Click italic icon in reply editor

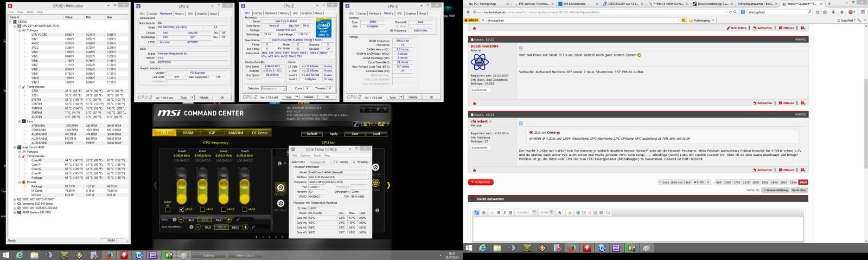click(504, 212)
